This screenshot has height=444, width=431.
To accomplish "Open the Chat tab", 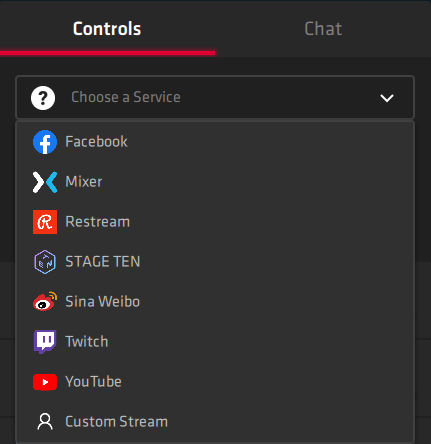I will [x=323, y=29].
